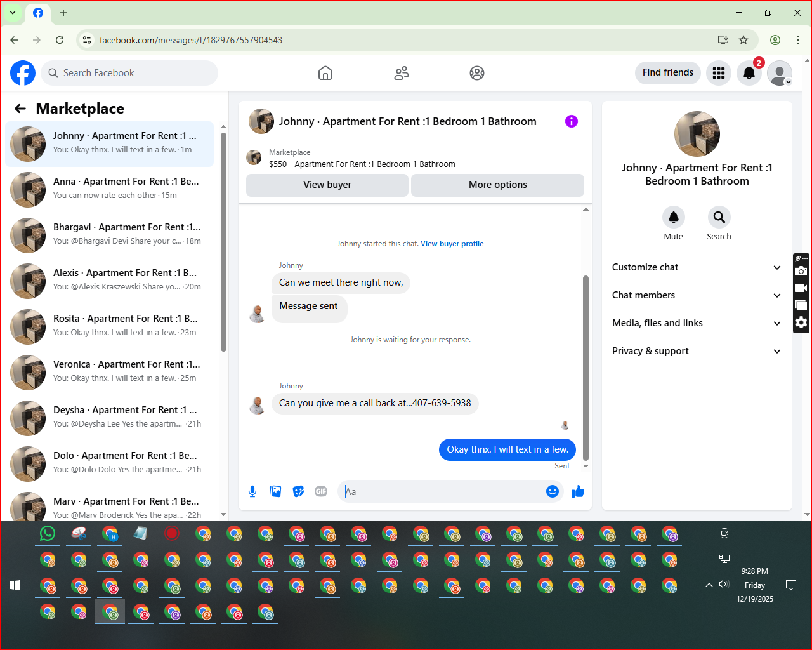Open the $550 Apartment For Rent listing

[x=362, y=164]
